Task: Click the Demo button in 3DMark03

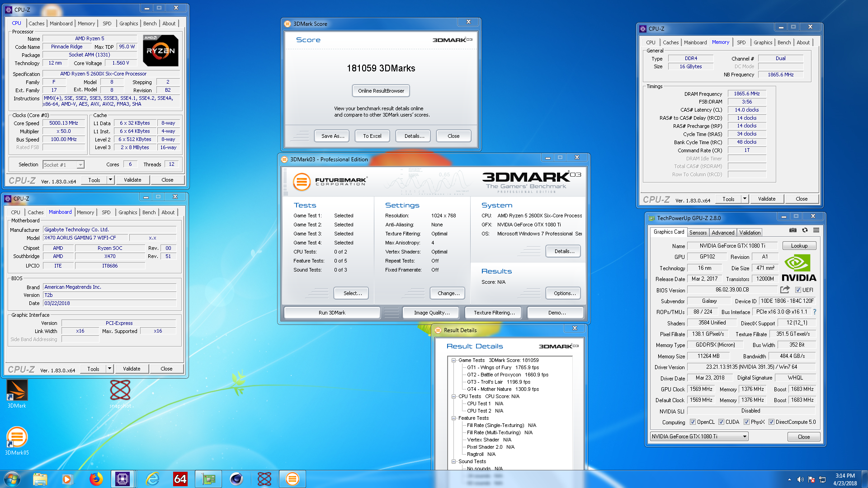Action: coord(557,313)
